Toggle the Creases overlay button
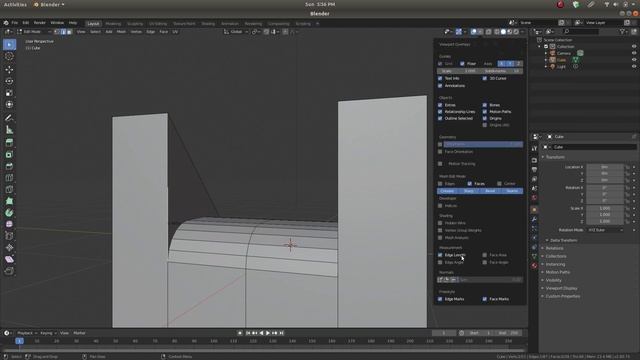This screenshot has width=640, height=360. point(447,191)
